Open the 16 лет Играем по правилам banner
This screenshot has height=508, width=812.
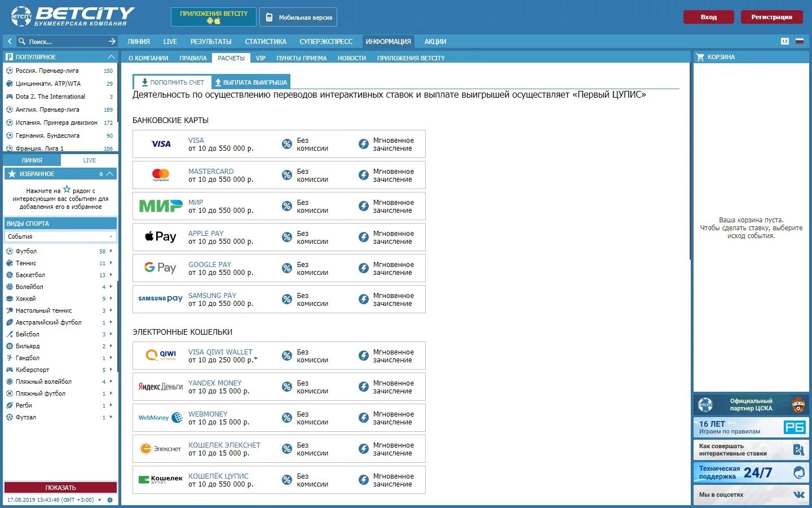click(x=751, y=427)
